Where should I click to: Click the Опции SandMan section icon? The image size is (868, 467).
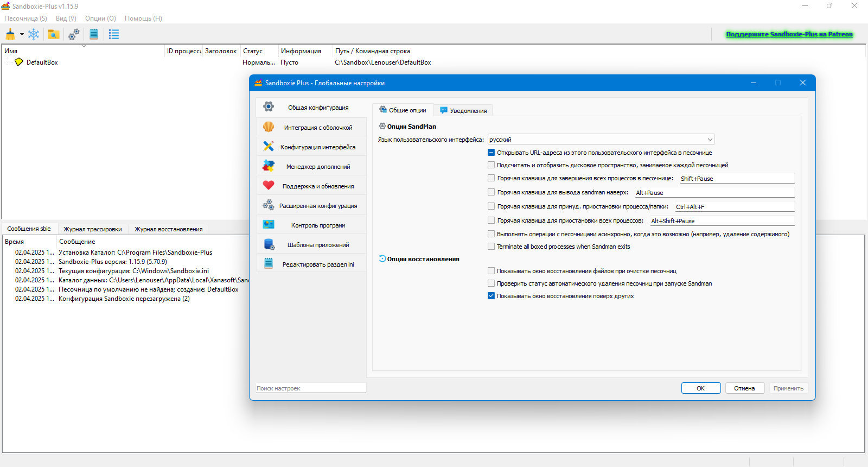point(382,126)
